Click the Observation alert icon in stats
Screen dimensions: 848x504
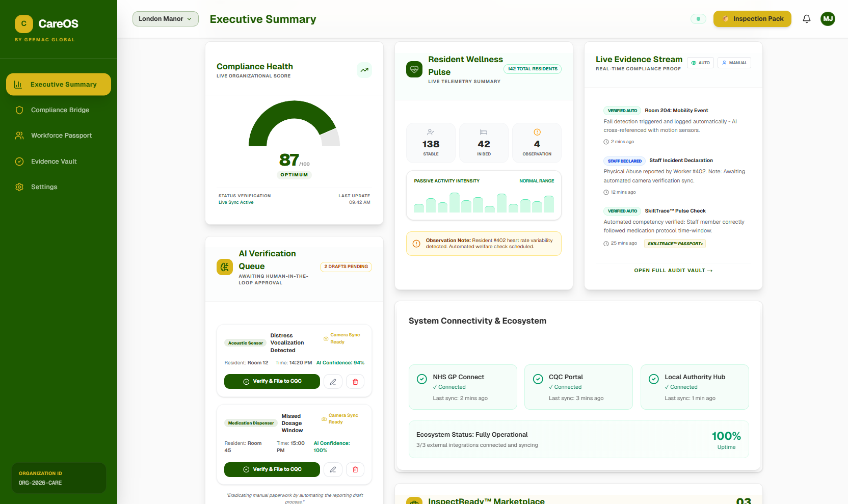pos(537,132)
